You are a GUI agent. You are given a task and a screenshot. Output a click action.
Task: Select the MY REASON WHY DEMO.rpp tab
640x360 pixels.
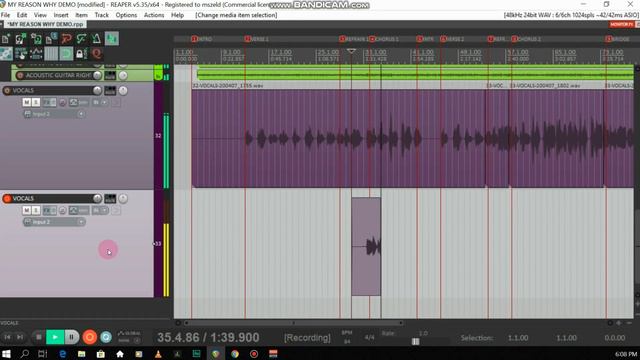tap(45, 24)
